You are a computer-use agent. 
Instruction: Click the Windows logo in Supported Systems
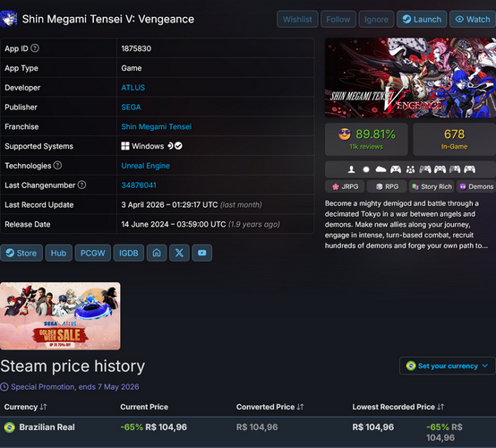click(x=125, y=146)
